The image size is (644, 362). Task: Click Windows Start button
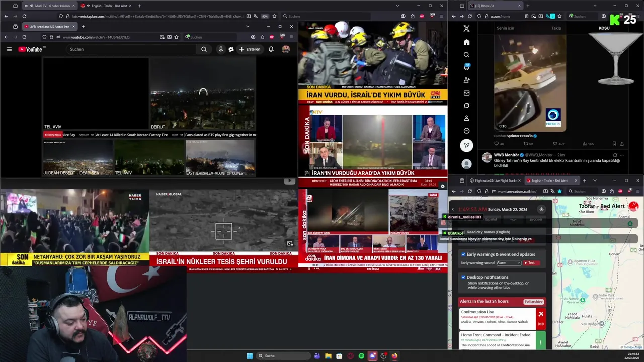250,356
